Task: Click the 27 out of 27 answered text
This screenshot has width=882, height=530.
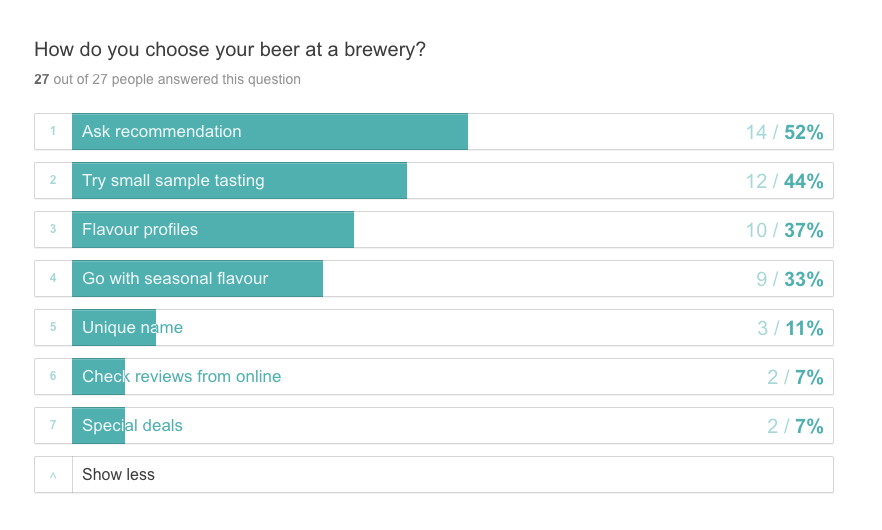Action: pos(167,79)
